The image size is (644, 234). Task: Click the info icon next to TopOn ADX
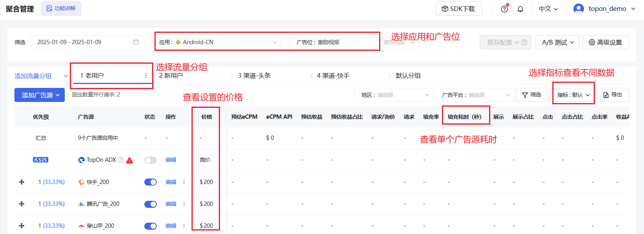click(121, 160)
